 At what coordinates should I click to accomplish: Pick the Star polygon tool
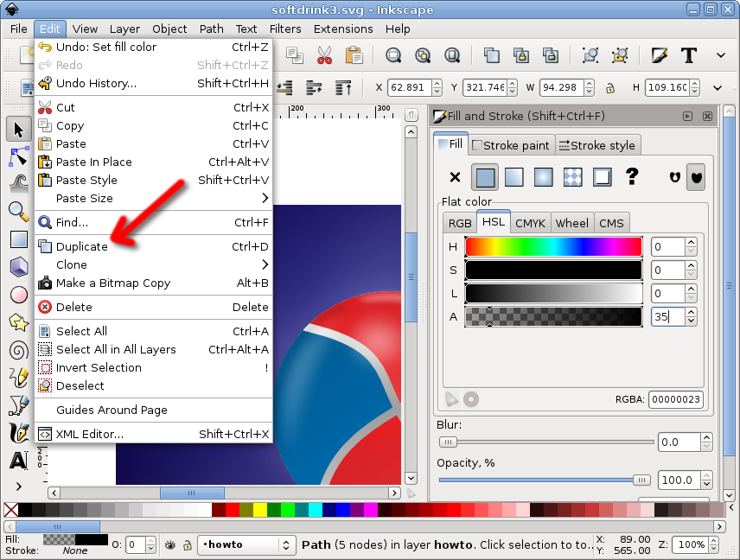(x=19, y=322)
